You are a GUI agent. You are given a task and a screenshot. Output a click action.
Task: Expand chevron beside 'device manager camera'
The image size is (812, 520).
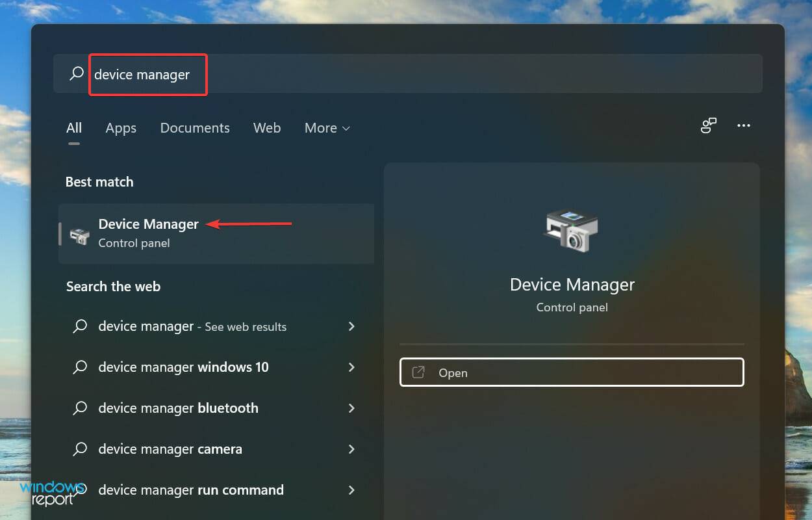[x=351, y=449]
